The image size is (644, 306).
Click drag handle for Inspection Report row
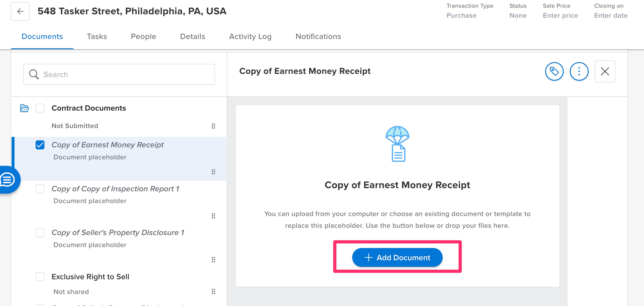[213, 216]
